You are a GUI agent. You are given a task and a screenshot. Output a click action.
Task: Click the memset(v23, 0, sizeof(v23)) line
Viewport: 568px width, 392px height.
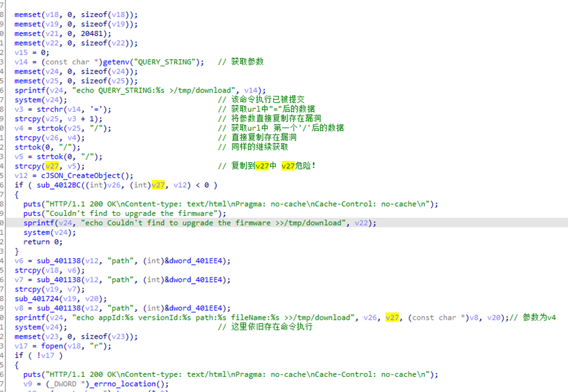pyautogui.click(x=76, y=337)
